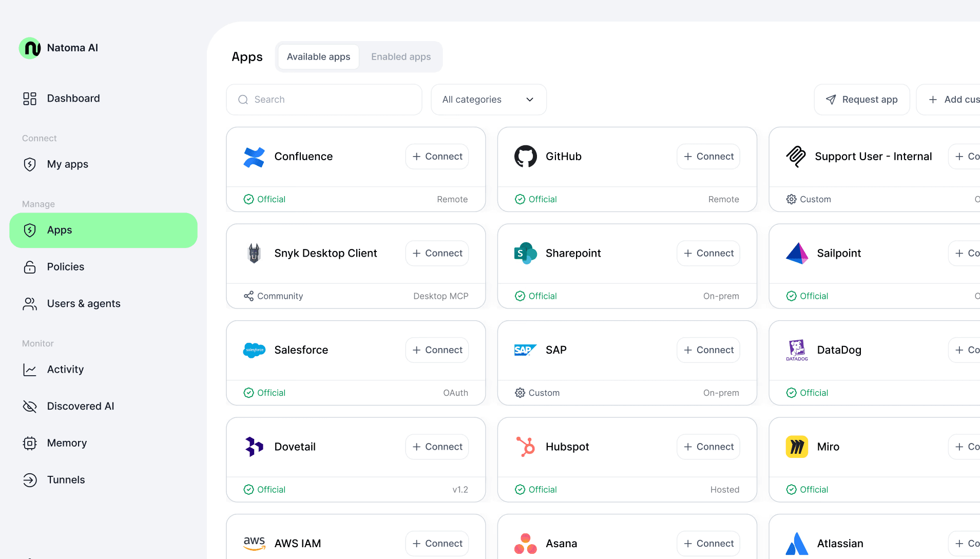Connect the Salesforce app

click(437, 350)
